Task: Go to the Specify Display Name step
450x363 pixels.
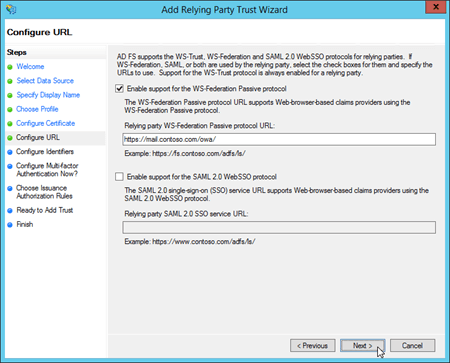Action: point(48,95)
